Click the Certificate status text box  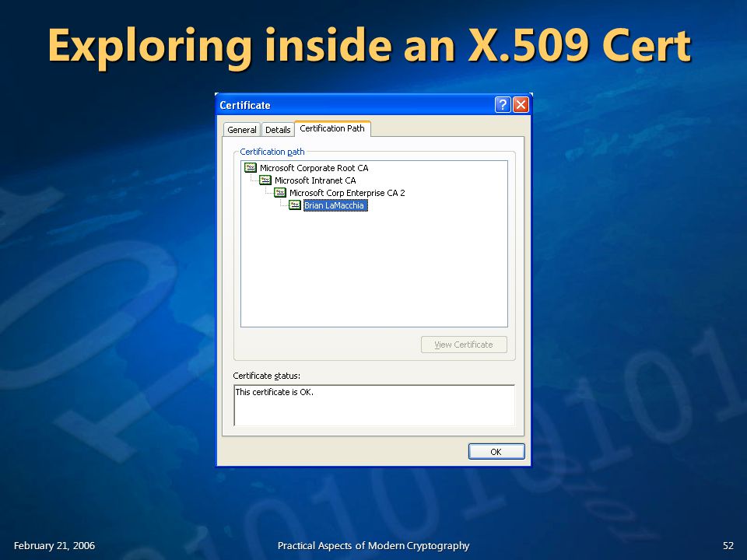click(374, 405)
